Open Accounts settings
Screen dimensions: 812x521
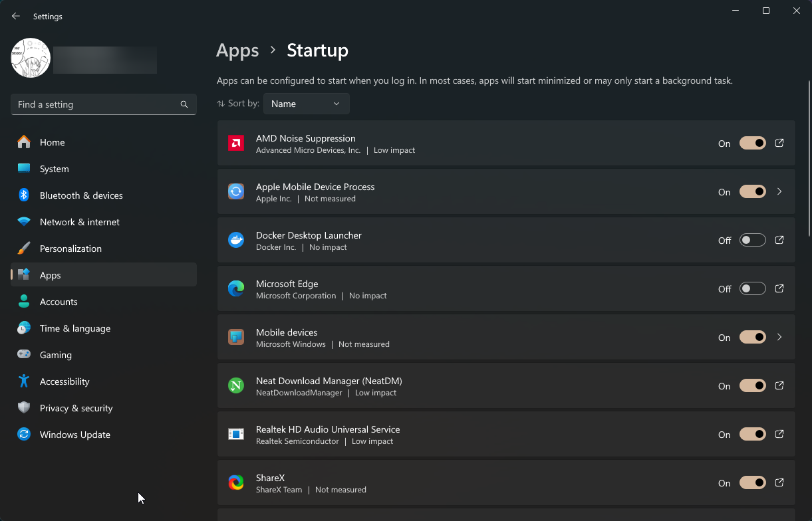coord(104,302)
